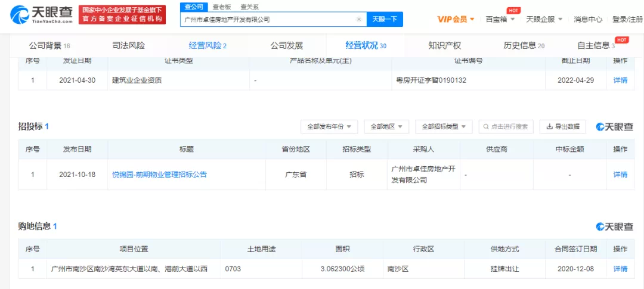Click the Tianyancha watermark logo beside 招投标
Viewport: 644px width, 289px height.
(x=614, y=126)
